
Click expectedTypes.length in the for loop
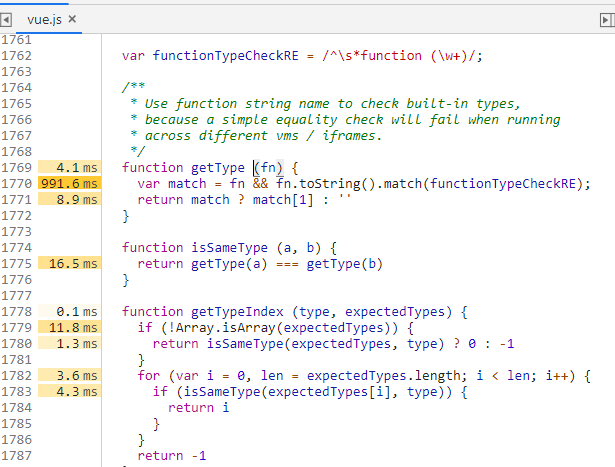tap(386, 376)
